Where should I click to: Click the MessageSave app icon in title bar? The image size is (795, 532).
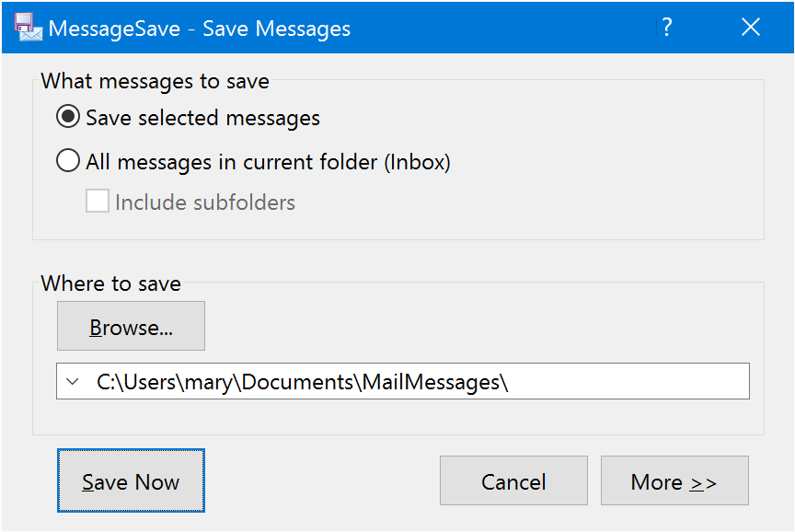coord(29,28)
